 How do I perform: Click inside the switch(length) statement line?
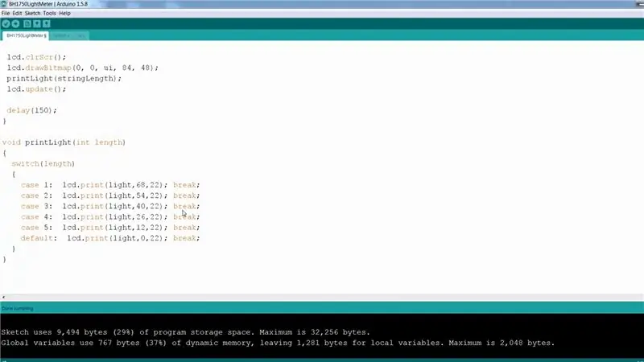point(43,164)
